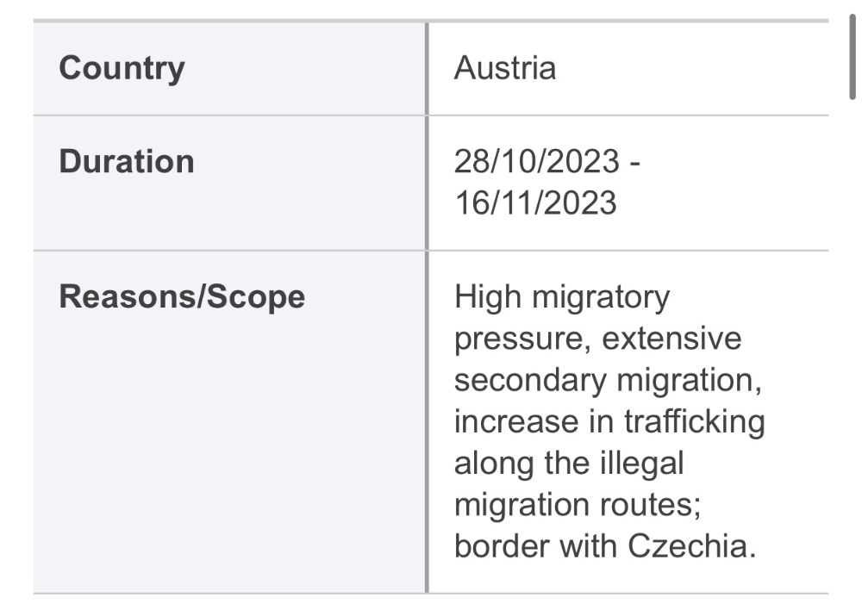862x616 pixels.
Task: Click the Duration row label
Action: [x=127, y=162]
